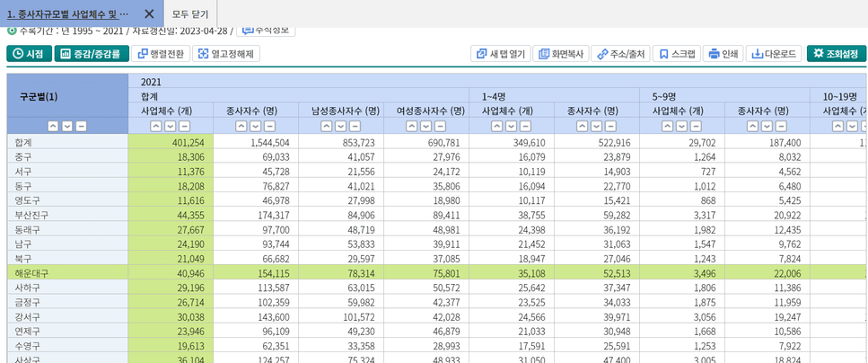The image size is (868, 363).
Task: Reset 구군별(1) column sort with minus icon
Action: click(x=81, y=127)
